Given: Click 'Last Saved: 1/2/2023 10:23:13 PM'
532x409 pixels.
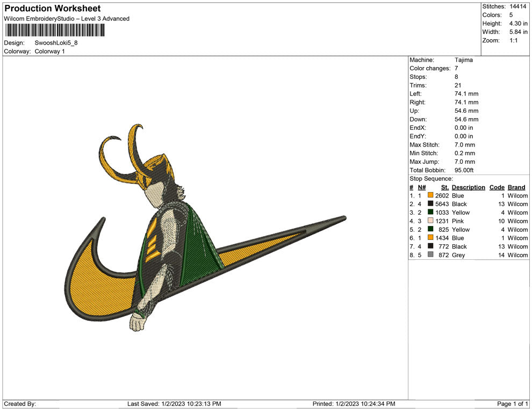Looking at the screenshot, I should point(174,404).
